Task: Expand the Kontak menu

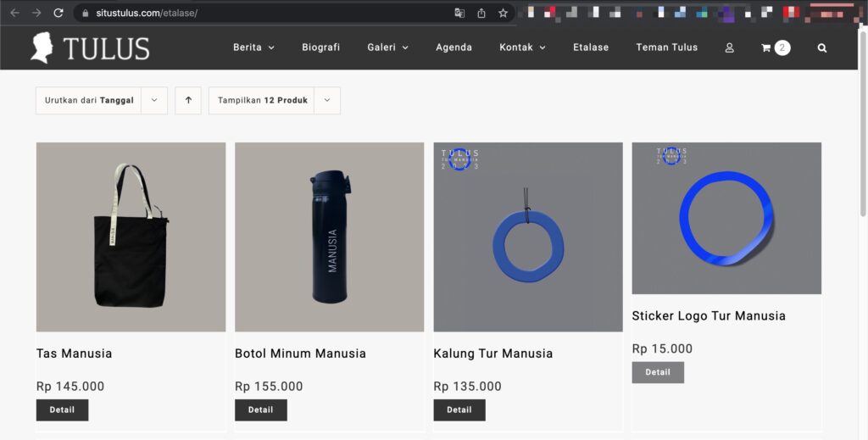Action: coord(522,47)
